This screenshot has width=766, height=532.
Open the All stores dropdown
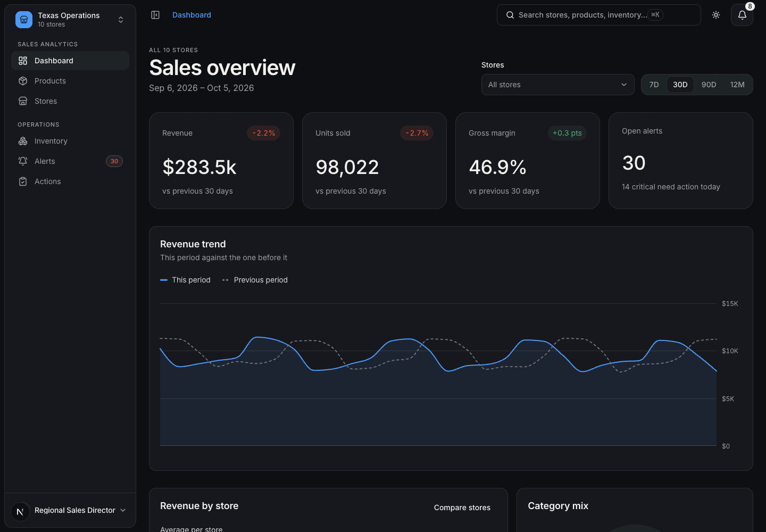coord(557,85)
